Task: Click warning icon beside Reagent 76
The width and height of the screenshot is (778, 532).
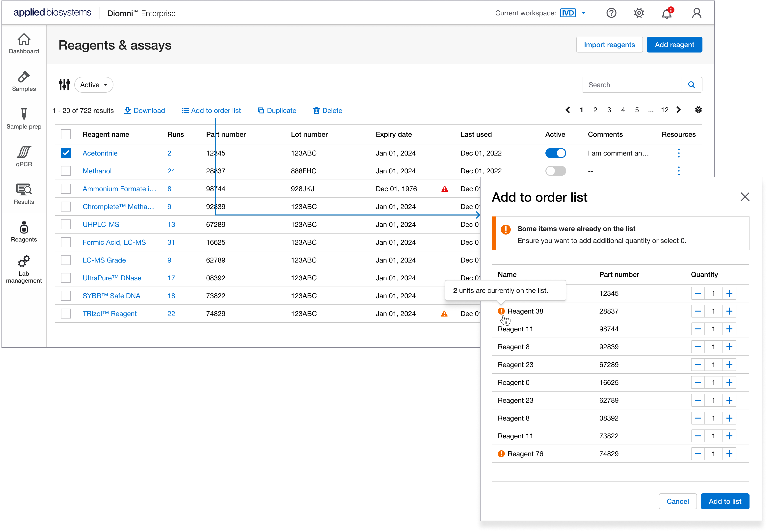Action: click(501, 454)
